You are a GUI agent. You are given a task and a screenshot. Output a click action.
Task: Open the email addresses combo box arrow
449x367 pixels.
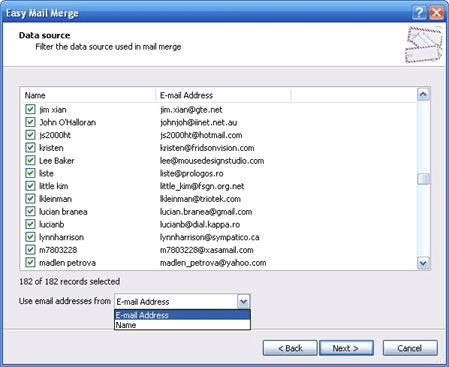tap(243, 302)
